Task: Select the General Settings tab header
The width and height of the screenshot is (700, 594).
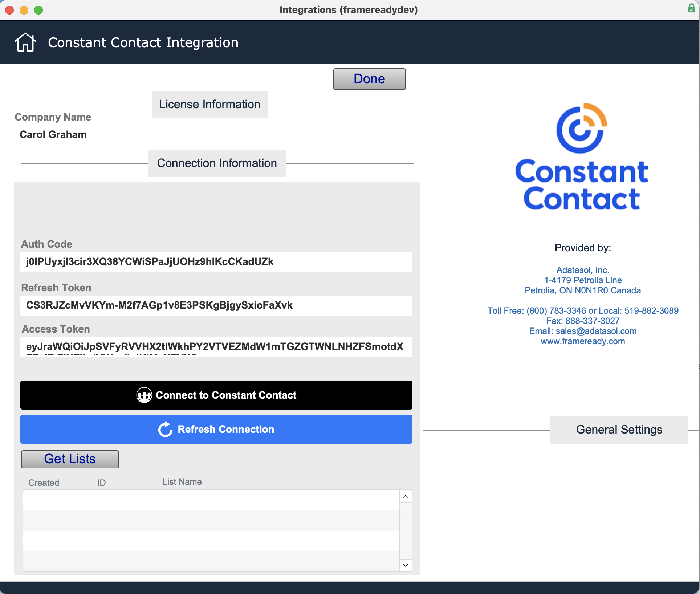Action: 619,430
